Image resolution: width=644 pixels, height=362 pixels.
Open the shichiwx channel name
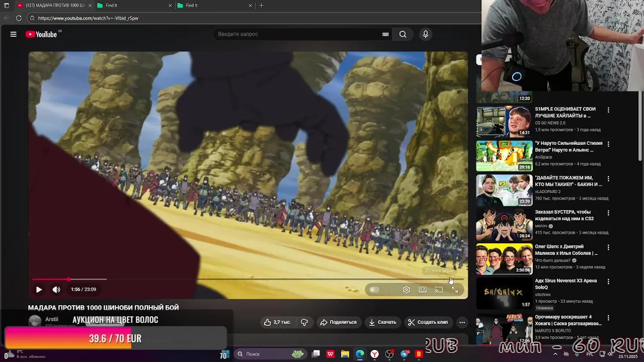(542, 295)
